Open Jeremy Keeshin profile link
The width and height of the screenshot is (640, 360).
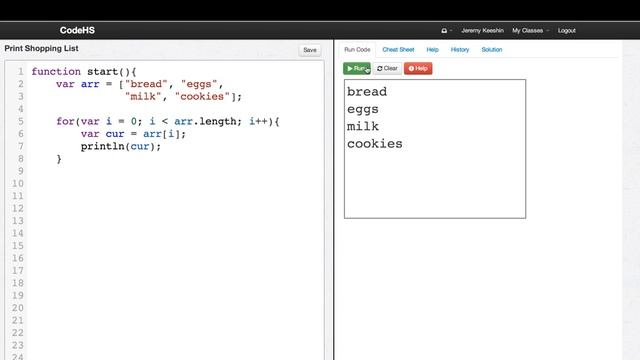tap(482, 31)
